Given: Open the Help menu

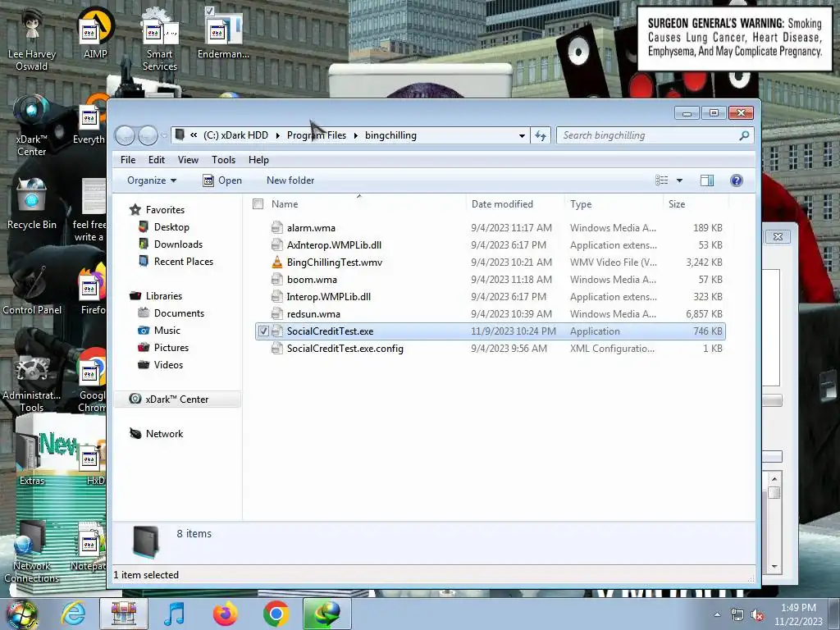Looking at the screenshot, I should click(x=258, y=160).
